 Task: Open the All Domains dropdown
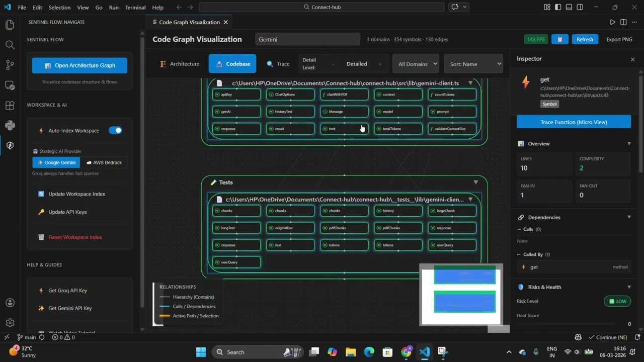tap(417, 64)
